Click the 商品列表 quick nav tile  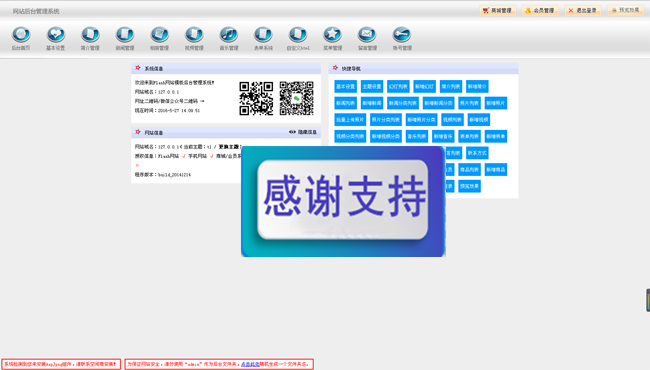click(470, 169)
